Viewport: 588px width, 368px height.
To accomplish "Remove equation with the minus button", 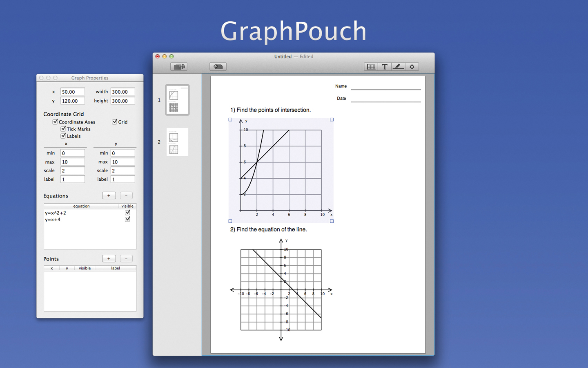I will 126,195.
